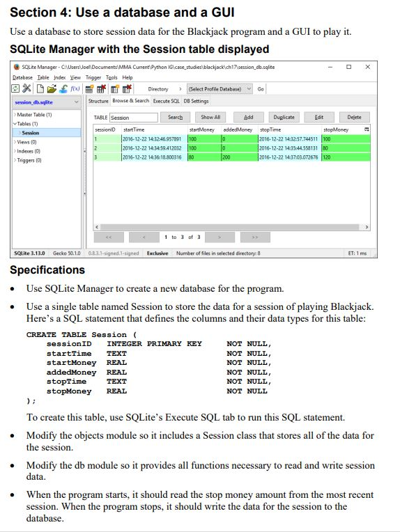400x532 pixels.
Task: Select cell "2016-12-22 14:36:18.800316"
Action: 155,157
